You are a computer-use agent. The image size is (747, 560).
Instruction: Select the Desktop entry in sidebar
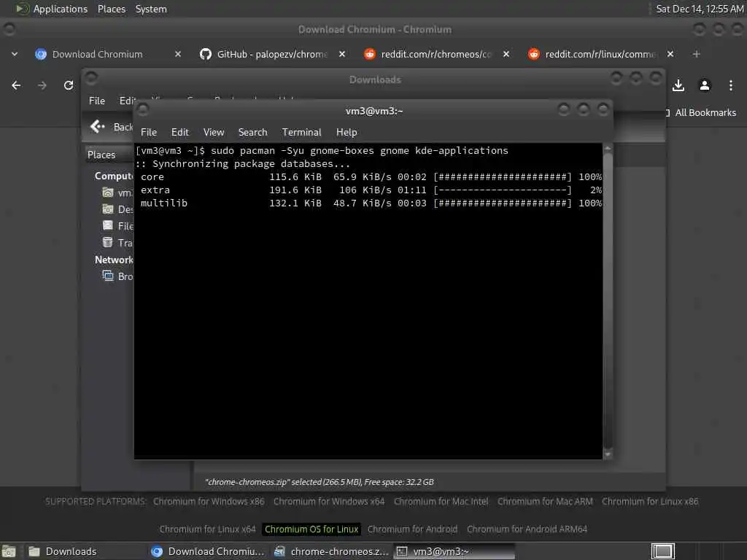[x=117, y=209]
